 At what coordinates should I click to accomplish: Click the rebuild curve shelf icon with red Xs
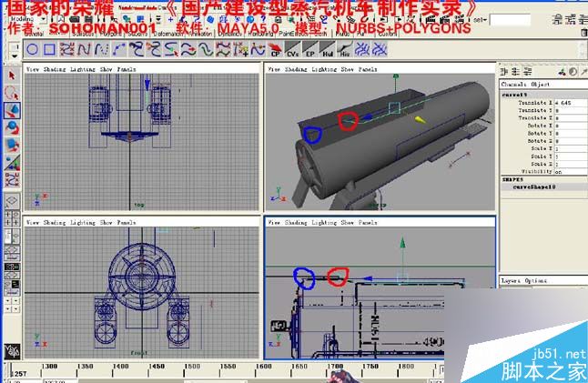click(224, 49)
